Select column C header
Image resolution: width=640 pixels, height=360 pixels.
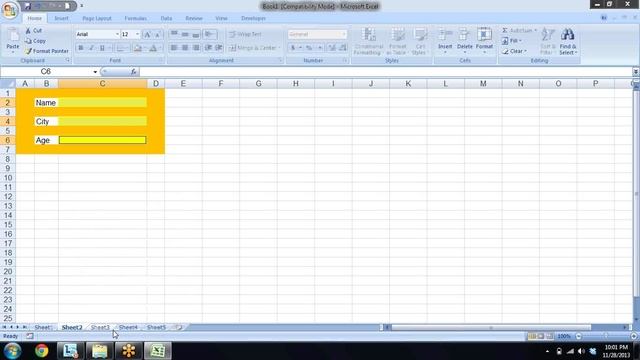pyautogui.click(x=102, y=84)
